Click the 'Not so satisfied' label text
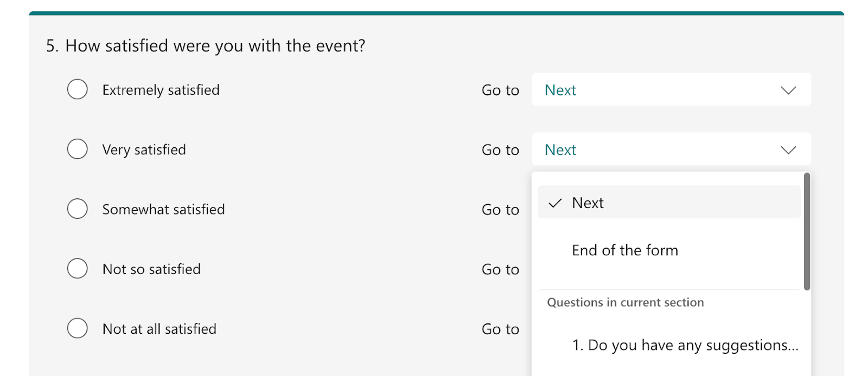Screen dimensions: 868x376 (x=151, y=269)
